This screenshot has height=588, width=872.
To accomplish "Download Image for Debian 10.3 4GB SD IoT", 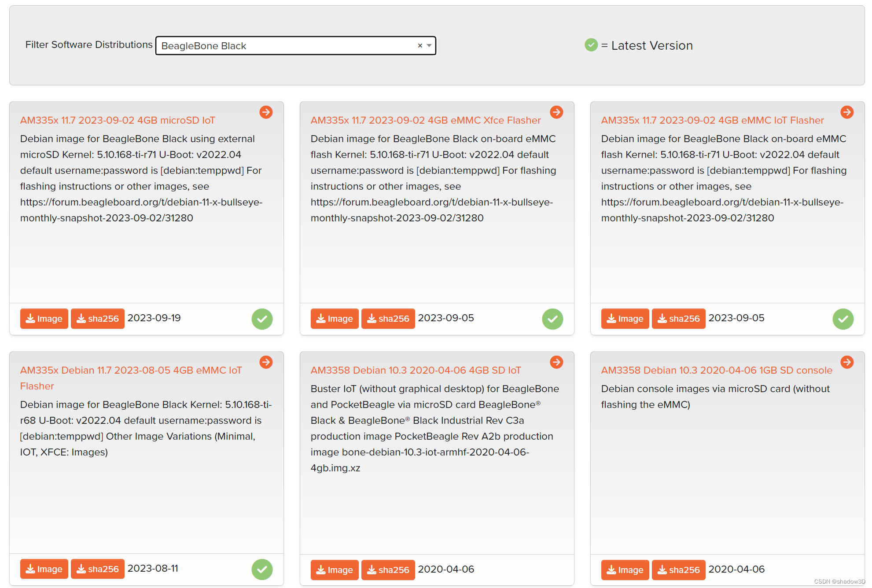I will coord(335,570).
